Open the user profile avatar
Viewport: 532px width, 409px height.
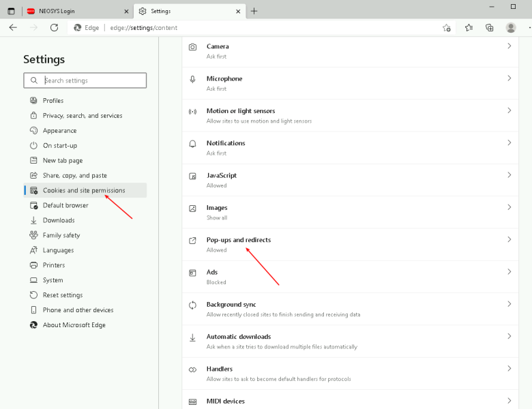[x=511, y=27]
